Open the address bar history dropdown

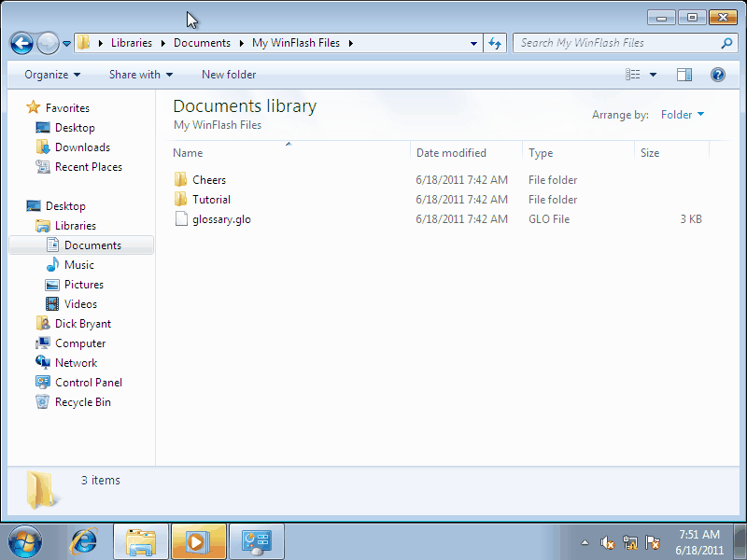coord(473,43)
